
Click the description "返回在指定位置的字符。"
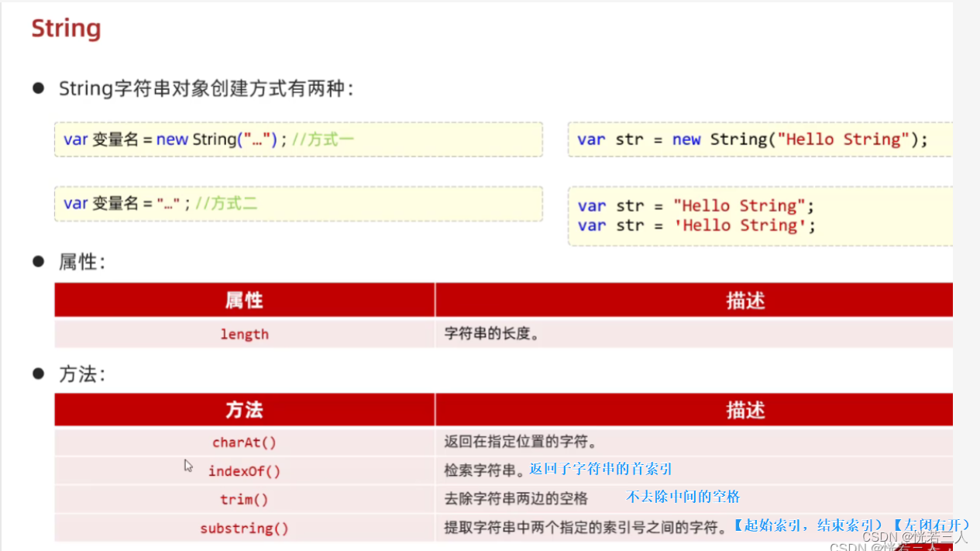520,443
